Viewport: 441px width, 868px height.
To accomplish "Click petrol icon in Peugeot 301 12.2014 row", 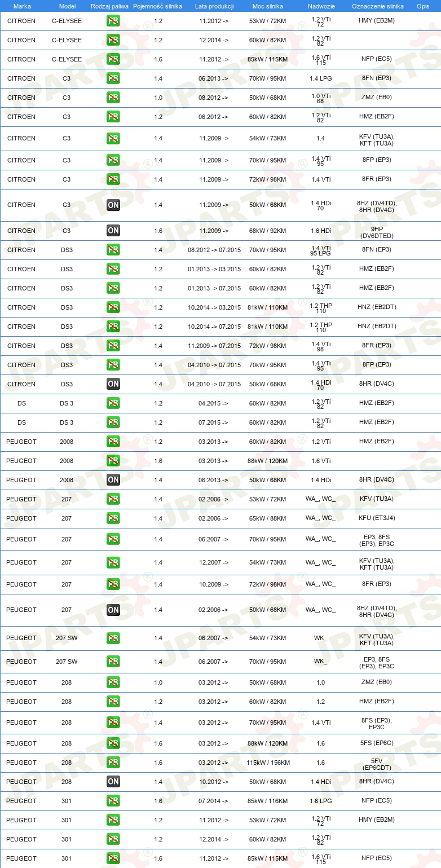I will (113, 839).
